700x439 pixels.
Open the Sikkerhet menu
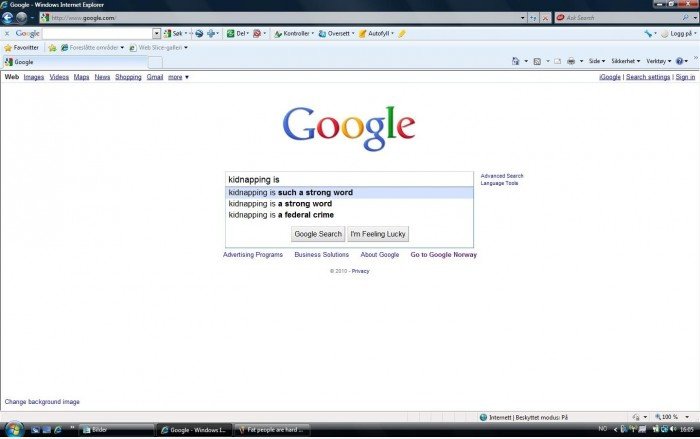pyautogui.click(x=625, y=61)
